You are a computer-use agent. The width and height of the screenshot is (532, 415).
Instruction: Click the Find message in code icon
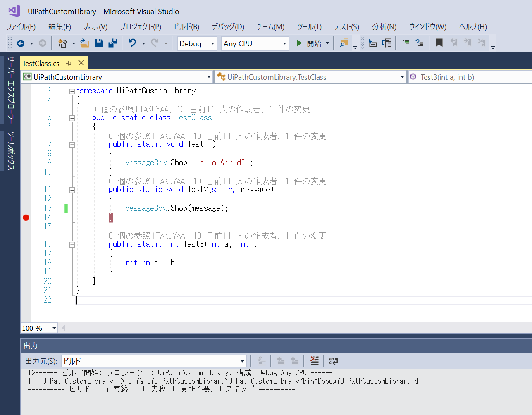(x=261, y=361)
